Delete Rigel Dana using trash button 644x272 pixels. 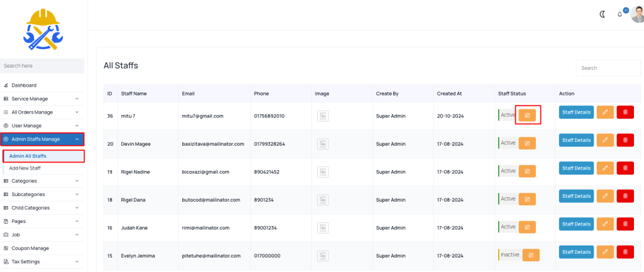tap(625, 196)
